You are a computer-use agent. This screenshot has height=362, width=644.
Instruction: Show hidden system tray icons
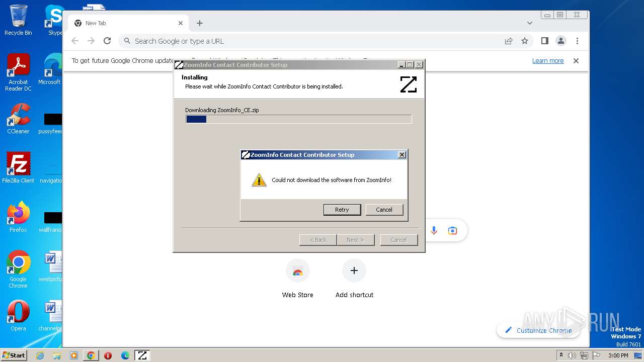tap(561, 355)
